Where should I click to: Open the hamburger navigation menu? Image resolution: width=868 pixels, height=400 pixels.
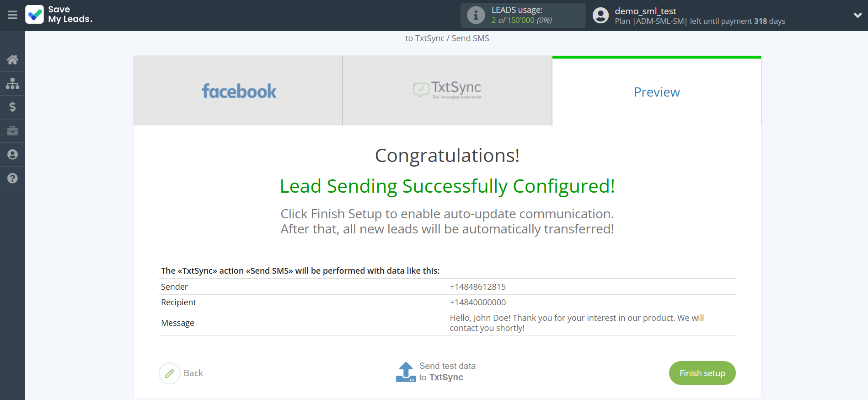click(x=12, y=15)
